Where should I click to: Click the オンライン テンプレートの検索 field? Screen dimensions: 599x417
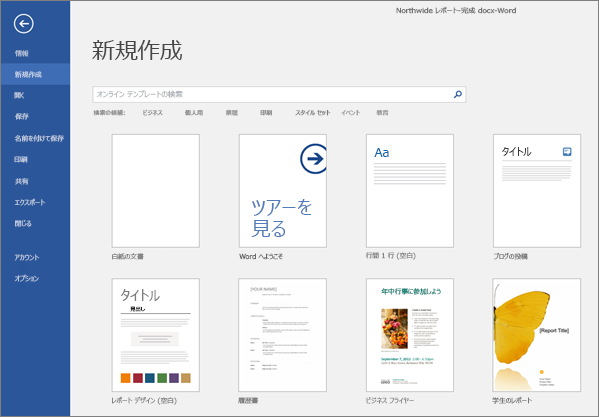coord(279,94)
